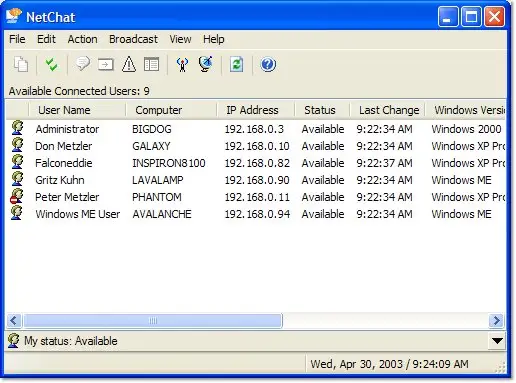516x383 pixels.
Task: Click the broadcast antenna toolbar icon
Action: click(182, 64)
